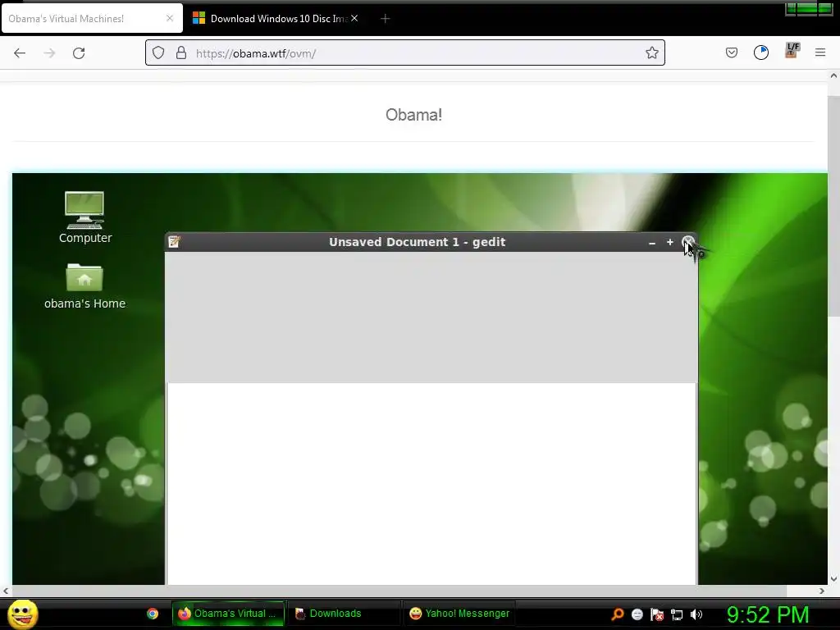Click the gedit window title bar text
Viewport: 840px width, 630px height.
pyautogui.click(x=417, y=242)
